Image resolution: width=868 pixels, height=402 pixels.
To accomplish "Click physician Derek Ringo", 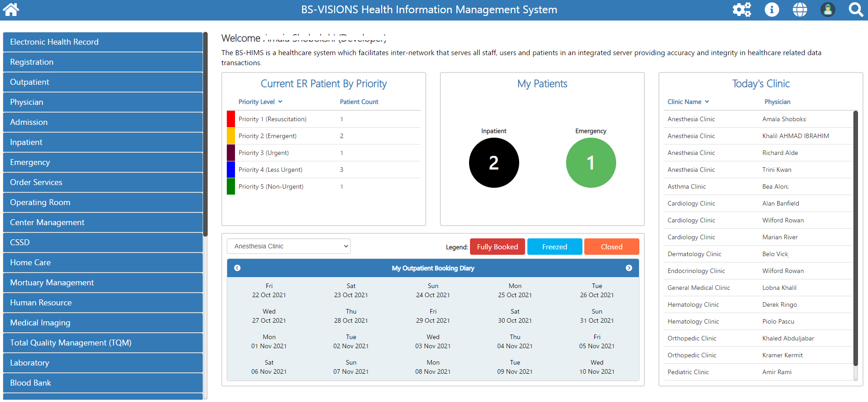I will 779,304.
